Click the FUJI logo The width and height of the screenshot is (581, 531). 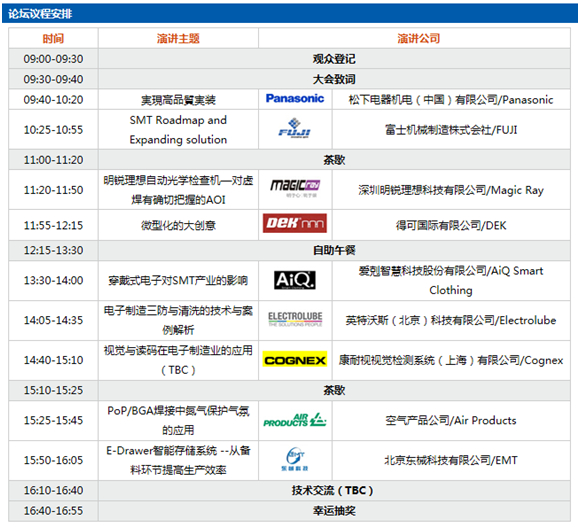click(295, 128)
